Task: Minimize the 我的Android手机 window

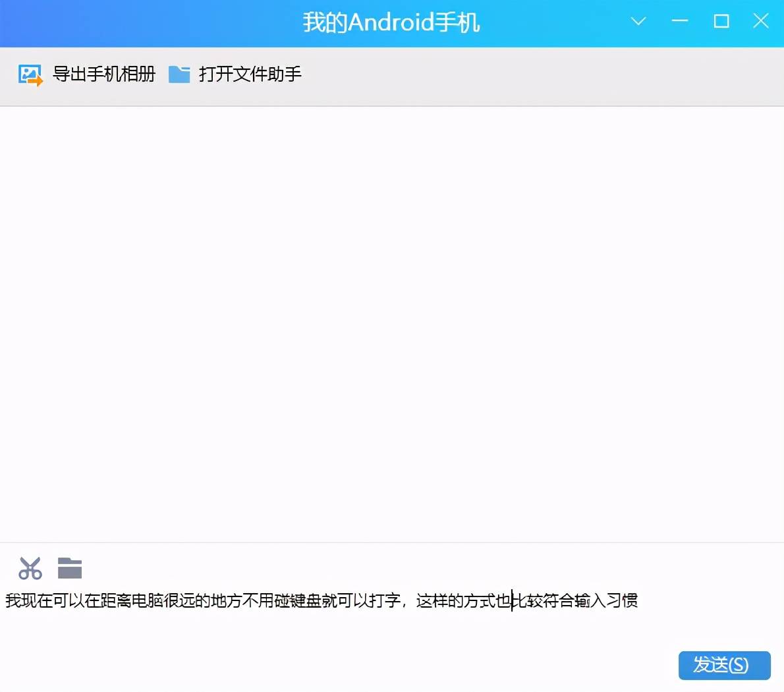Action: 679,21
